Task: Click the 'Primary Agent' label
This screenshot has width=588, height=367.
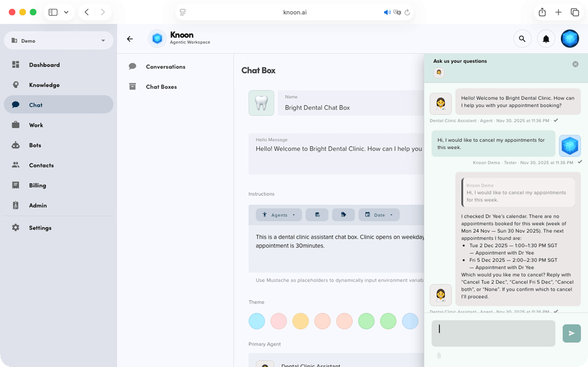Action: tap(265, 344)
